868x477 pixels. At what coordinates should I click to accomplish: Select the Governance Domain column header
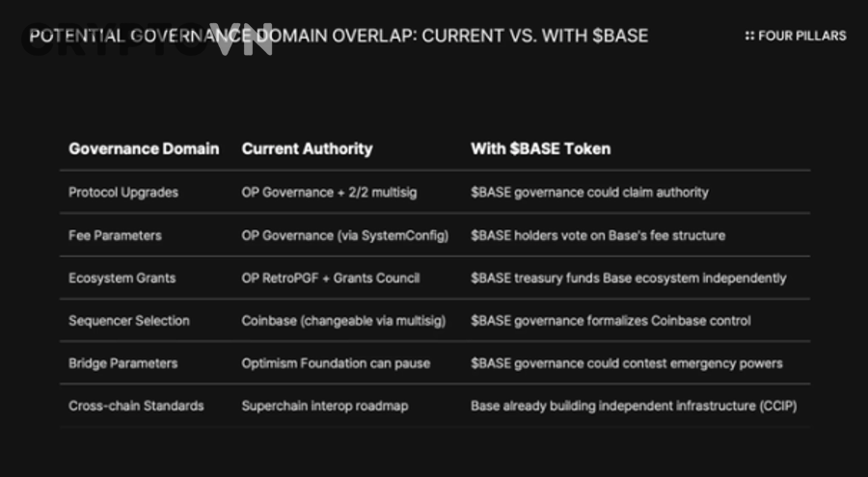click(144, 148)
